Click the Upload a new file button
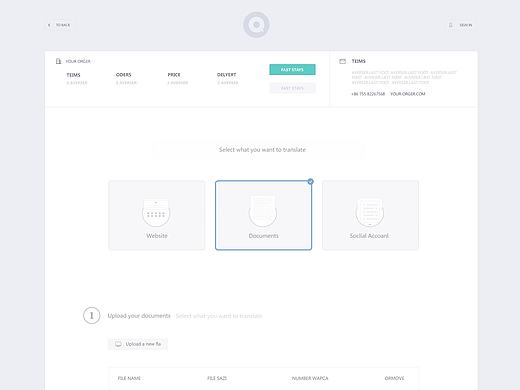 [x=138, y=344]
